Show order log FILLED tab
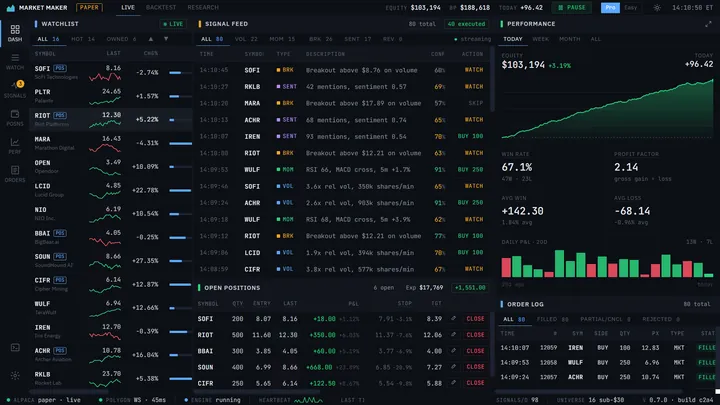This screenshot has height=405, width=720. click(552, 319)
